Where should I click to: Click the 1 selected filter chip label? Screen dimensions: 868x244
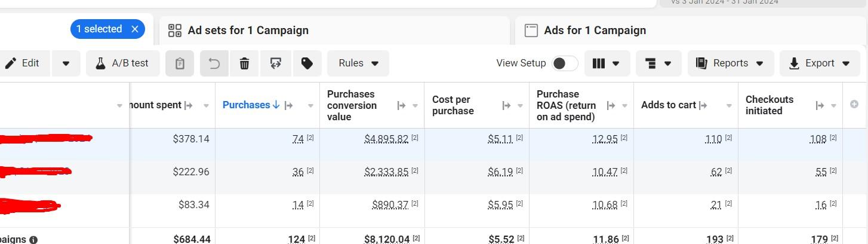[x=99, y=29]
